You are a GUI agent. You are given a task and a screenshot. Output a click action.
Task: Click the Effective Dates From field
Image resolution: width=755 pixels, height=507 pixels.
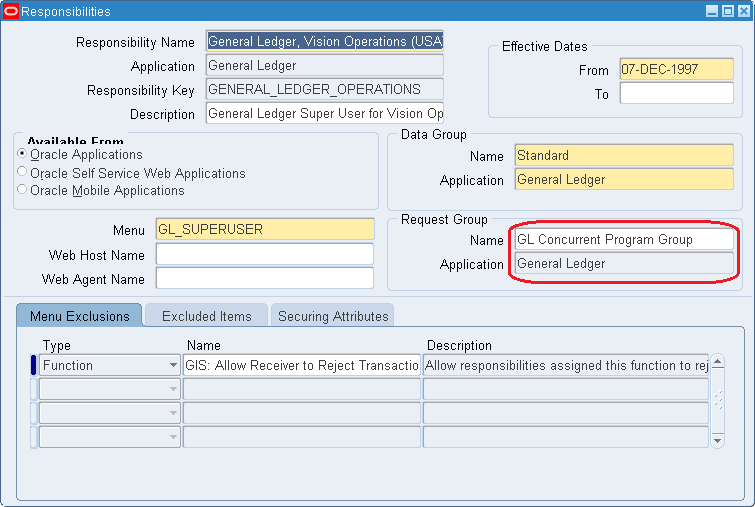[677, 69]
